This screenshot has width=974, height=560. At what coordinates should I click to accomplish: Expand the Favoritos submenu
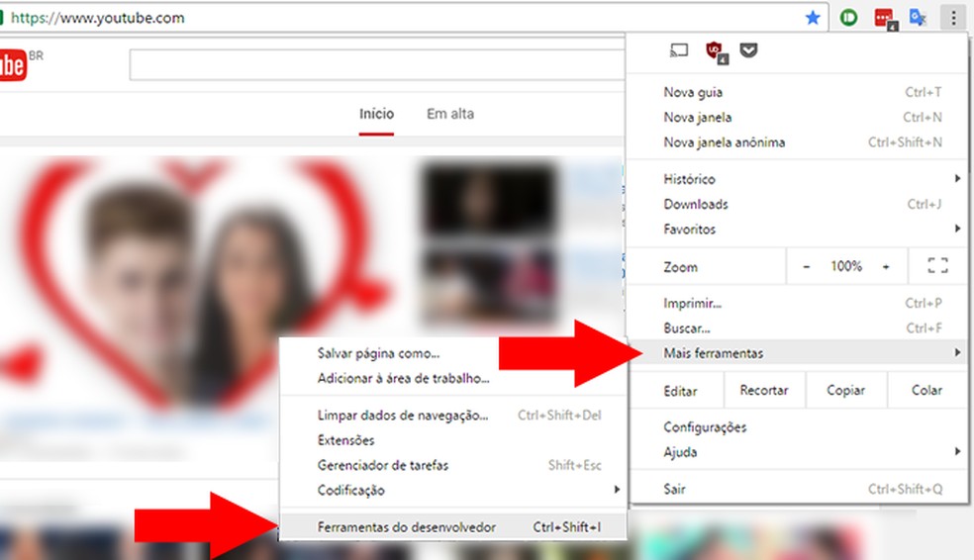[798, 230]
